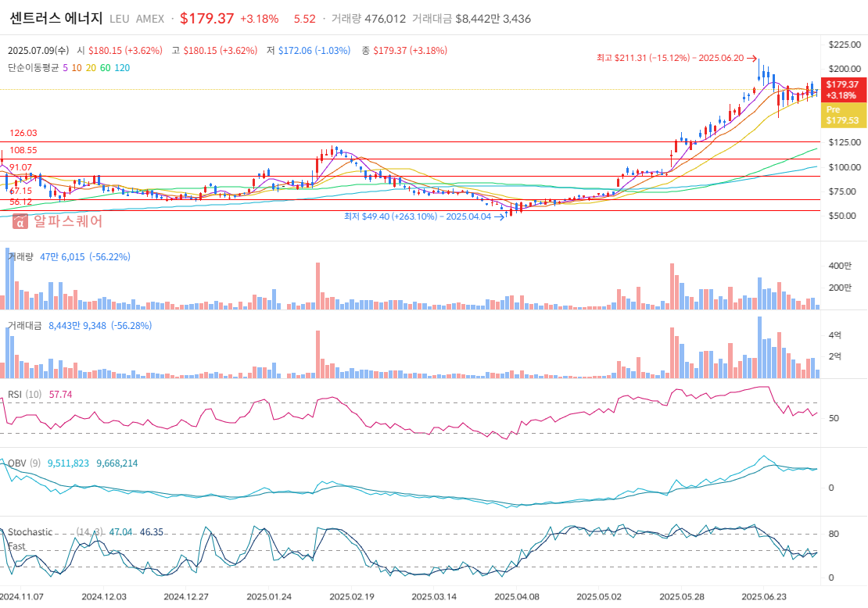The height and width of the screenshot is (608, 868).
Task: Click the 108.55 horizontal line label
Action: [23, 150]
